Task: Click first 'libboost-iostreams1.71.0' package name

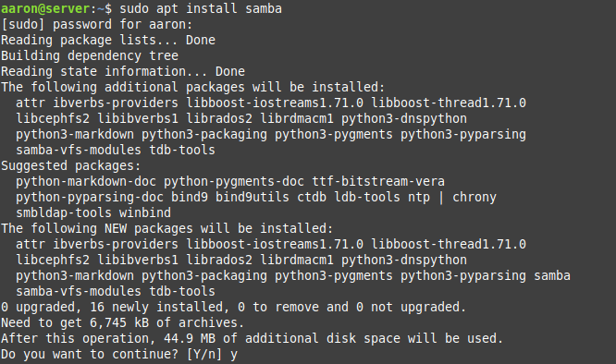Action: tap(275, 103)
